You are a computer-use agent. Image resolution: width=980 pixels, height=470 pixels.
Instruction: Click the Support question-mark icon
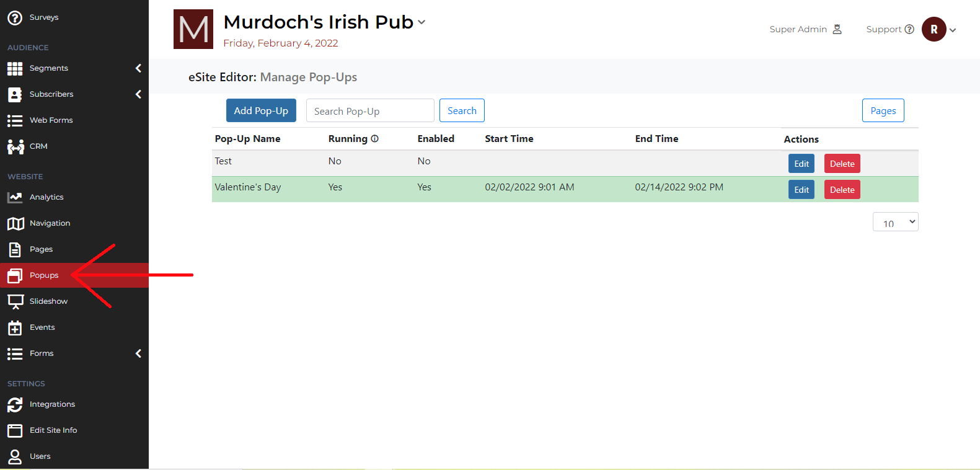tap(909, 29)
